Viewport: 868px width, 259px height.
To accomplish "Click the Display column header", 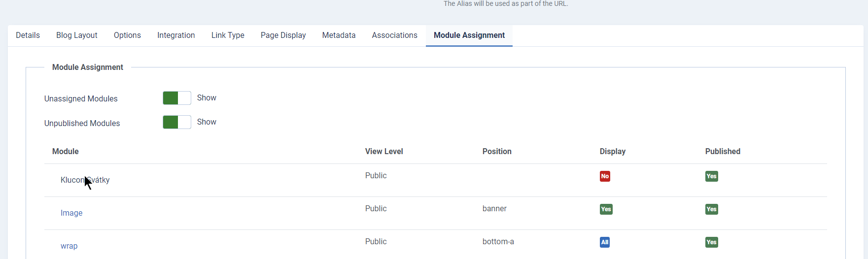I will pyautogui.click(x=613, y=152).
